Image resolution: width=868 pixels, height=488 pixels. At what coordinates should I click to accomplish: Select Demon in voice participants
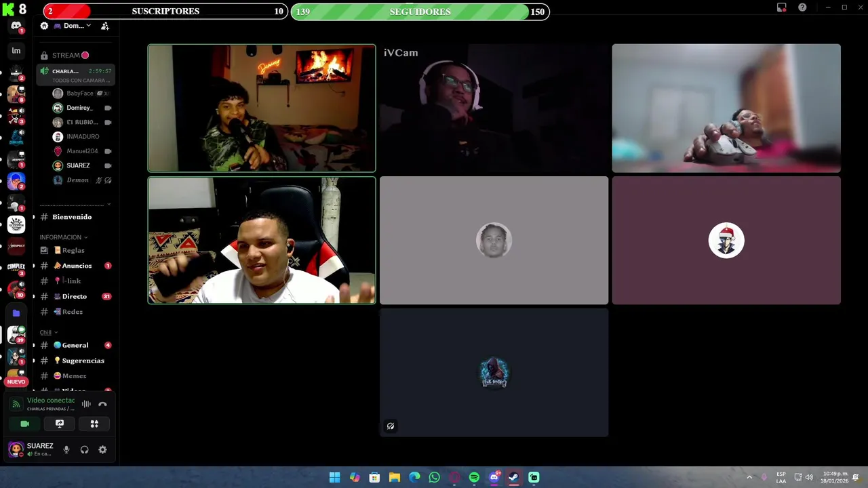tap(82, 180)
